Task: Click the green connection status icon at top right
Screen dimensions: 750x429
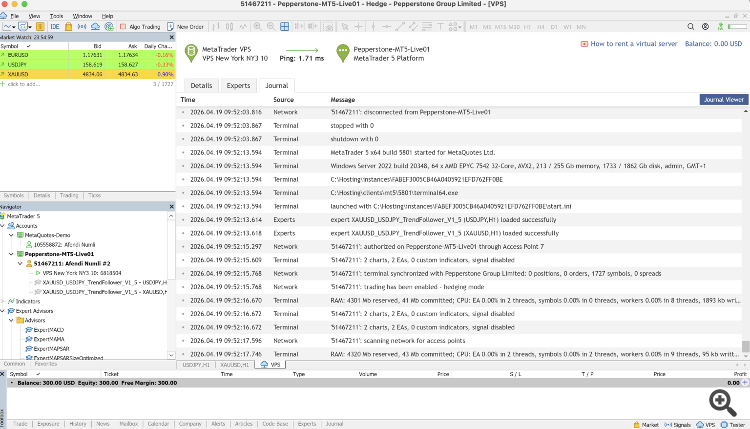Action: (720, 27)
